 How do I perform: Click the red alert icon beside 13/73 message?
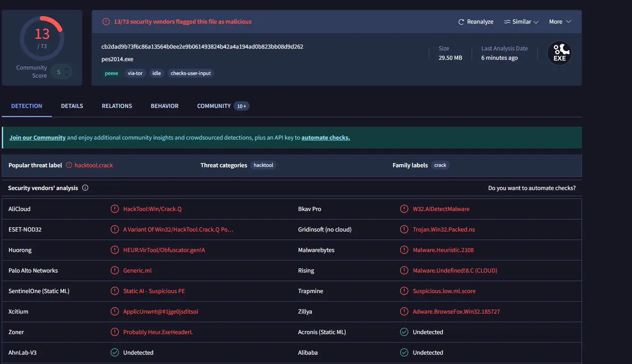pos(106,21)
